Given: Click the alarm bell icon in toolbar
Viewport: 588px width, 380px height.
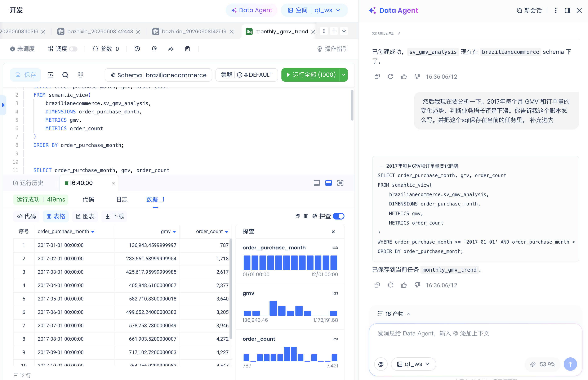Looking at the screenshot, I should coord(154,49).
